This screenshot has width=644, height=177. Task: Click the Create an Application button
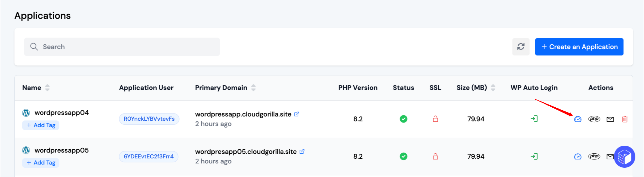(579, 47)
